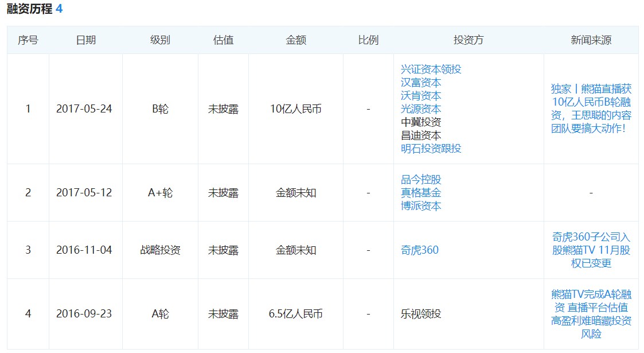This screenshot has height=353, width=644.
Task: Open investor link 兴证资本领投
Action: (431, 69)
